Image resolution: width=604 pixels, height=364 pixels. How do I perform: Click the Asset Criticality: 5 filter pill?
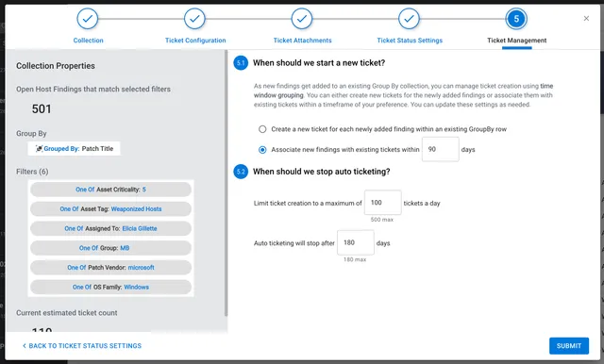tap(110, 190)
